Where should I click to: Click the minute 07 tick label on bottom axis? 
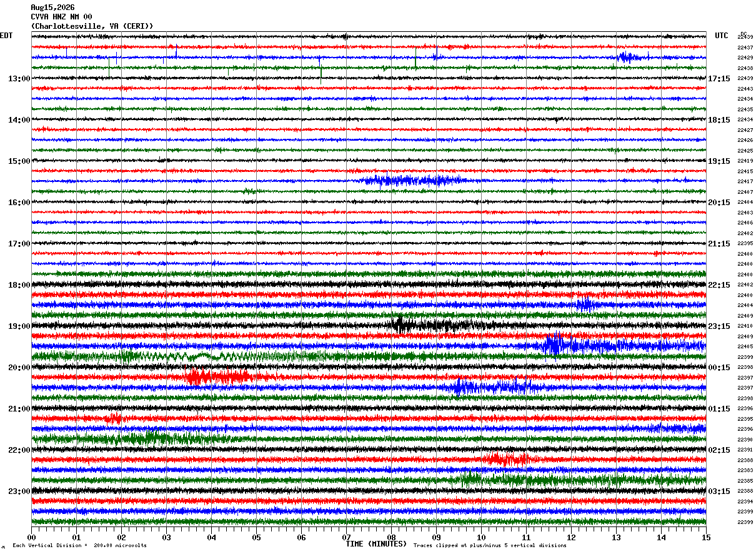coord(346,537)
